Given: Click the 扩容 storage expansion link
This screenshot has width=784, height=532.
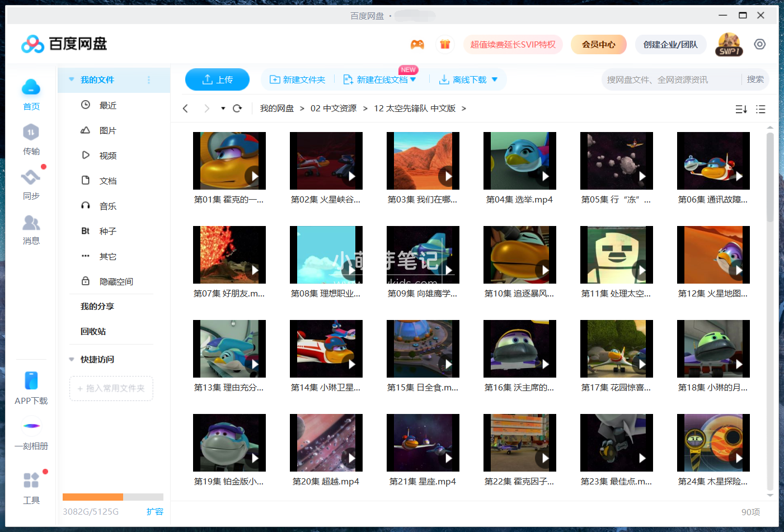Looking at the screenshot, I should (x=155, y=511).
